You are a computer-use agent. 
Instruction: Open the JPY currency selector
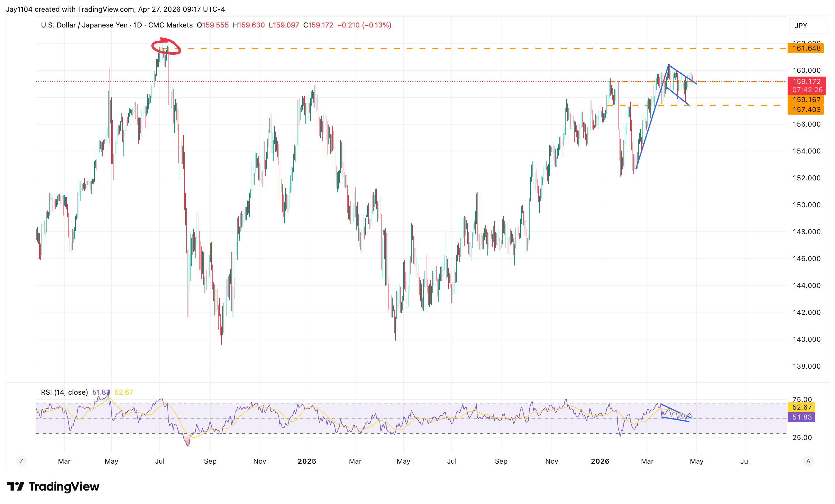click(x=807, y=25)
